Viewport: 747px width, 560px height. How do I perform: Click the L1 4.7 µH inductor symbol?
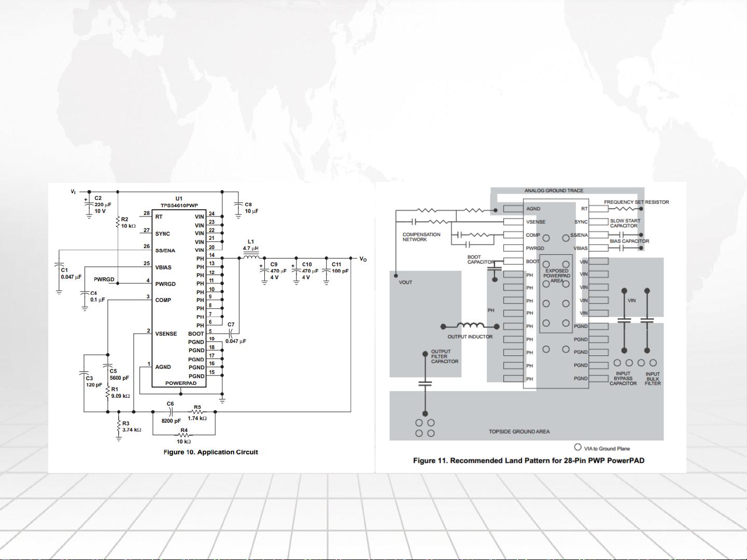pyautogui.click(x=251, y=257)
